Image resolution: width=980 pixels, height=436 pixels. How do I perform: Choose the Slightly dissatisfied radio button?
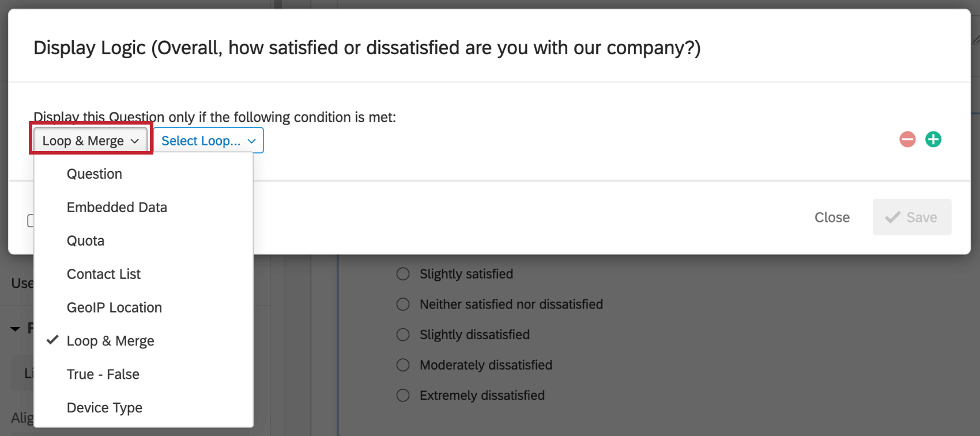[403, 335]
